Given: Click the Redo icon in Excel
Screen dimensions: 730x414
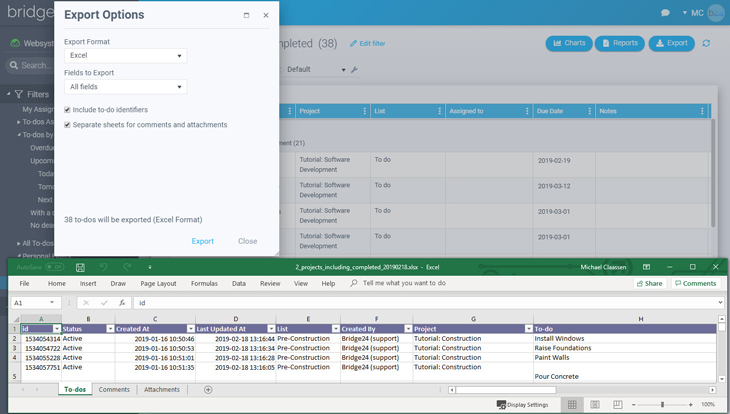Looking at the screenshot, I should pyautogui.click(x=127, y=267).
